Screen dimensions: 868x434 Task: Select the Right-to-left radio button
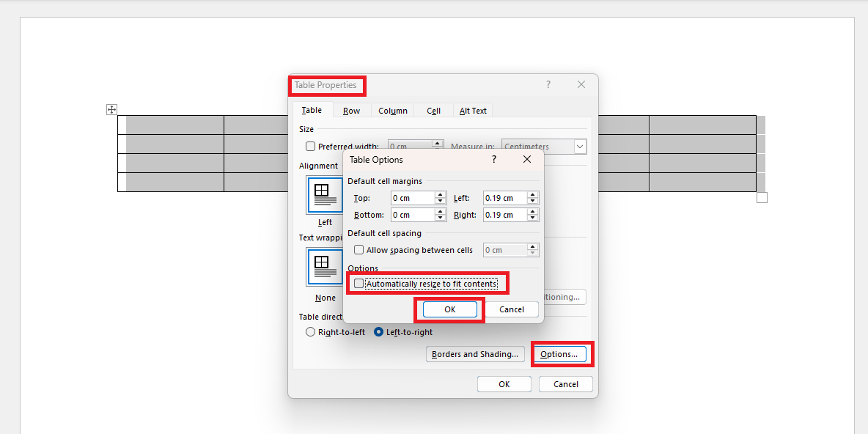pos(311,332)
